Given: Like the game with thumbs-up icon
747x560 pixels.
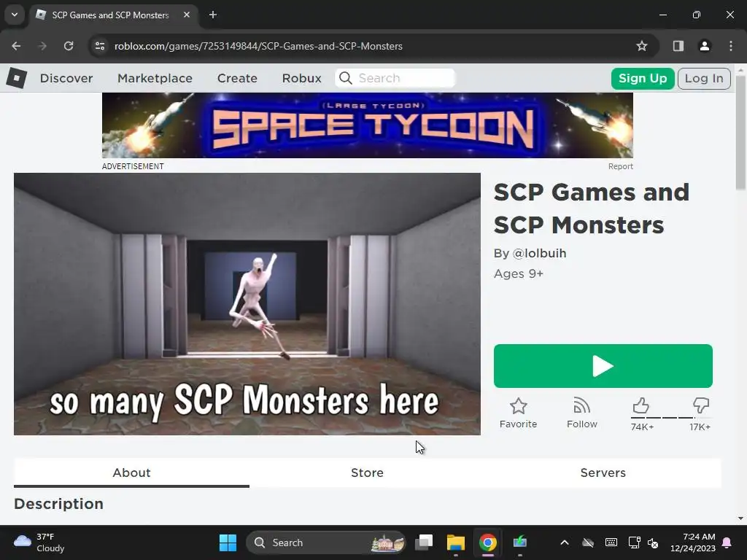Looking at the screenshot, I should pos(640,405).
